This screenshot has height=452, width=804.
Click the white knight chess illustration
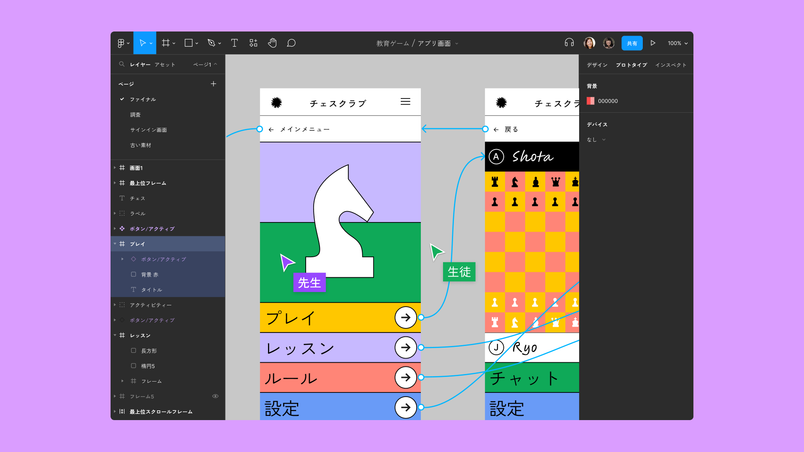click(339, 221)
